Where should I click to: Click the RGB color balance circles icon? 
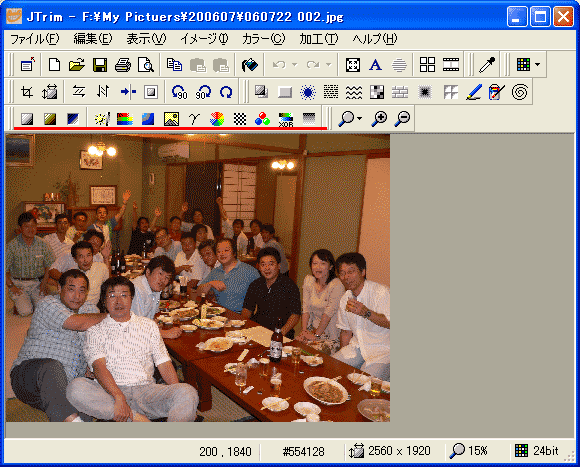262,119
